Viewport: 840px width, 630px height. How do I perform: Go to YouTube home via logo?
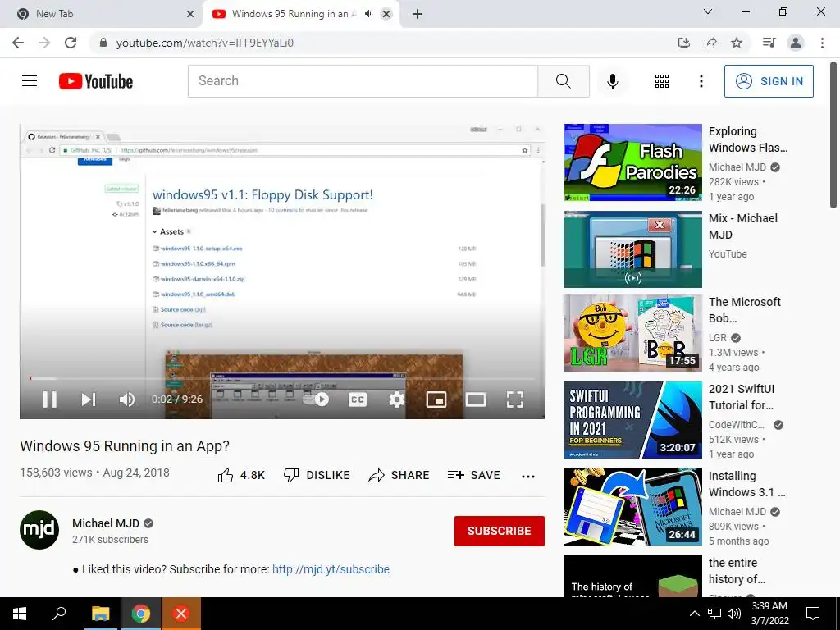(96, 81)
